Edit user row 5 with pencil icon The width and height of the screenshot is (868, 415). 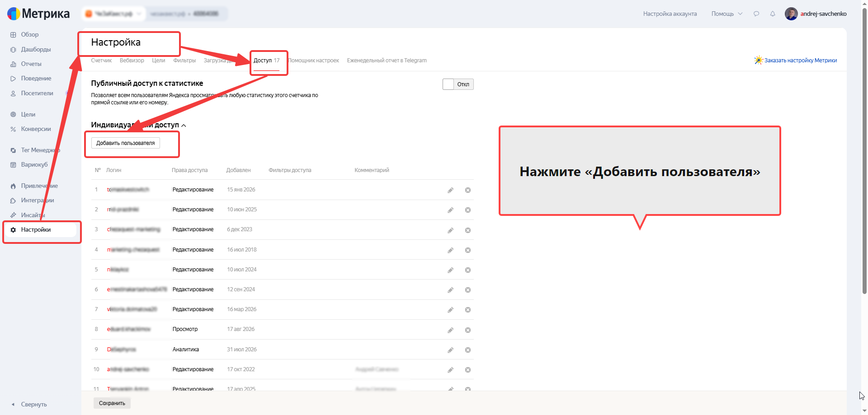451,270
